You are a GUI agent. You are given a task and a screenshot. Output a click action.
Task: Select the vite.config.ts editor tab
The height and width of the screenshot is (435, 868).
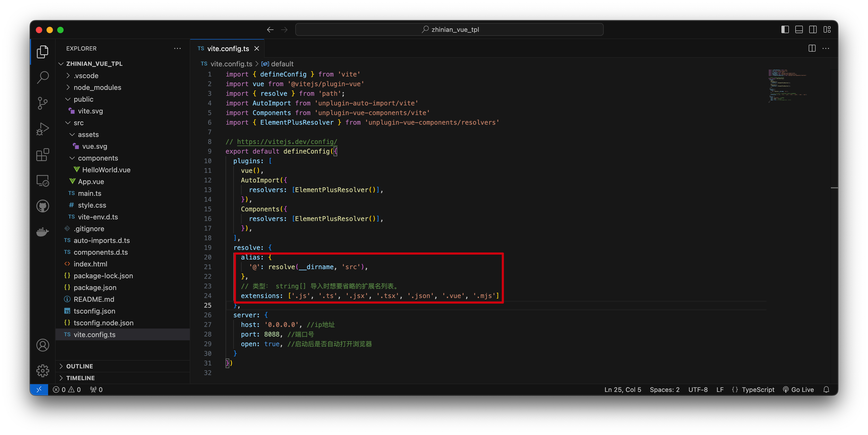(227, 49)
